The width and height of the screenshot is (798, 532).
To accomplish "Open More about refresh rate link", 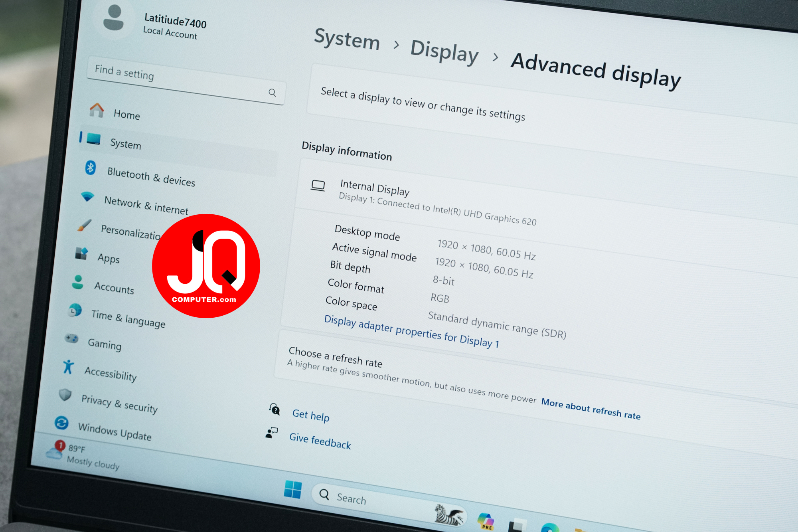I will point(591,409).
